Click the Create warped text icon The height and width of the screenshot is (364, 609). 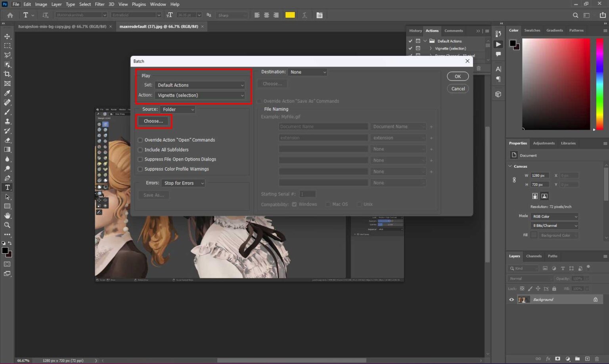(x=304, y=15)
